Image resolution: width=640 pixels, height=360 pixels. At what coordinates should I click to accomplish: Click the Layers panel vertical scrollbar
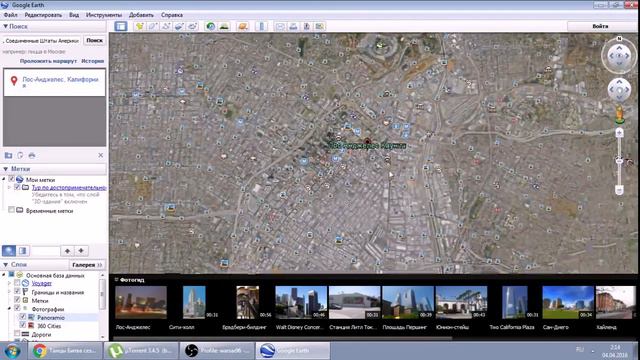coord(102,295)
